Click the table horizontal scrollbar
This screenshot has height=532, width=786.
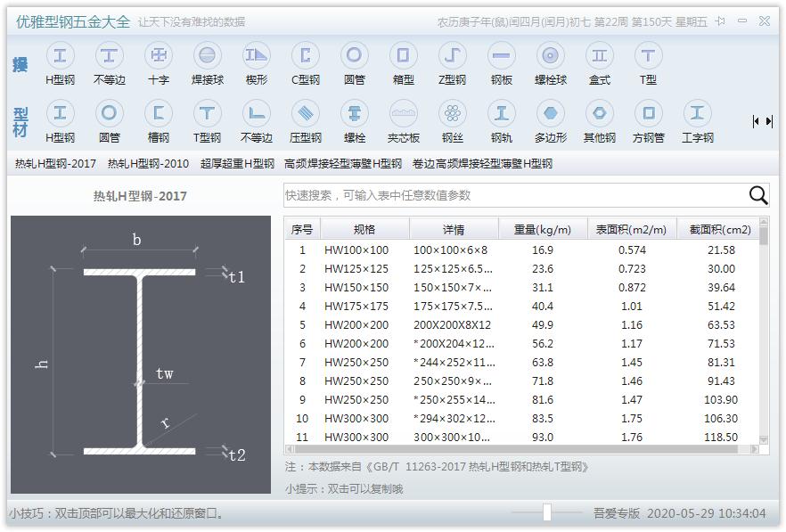tap(522, 449)
